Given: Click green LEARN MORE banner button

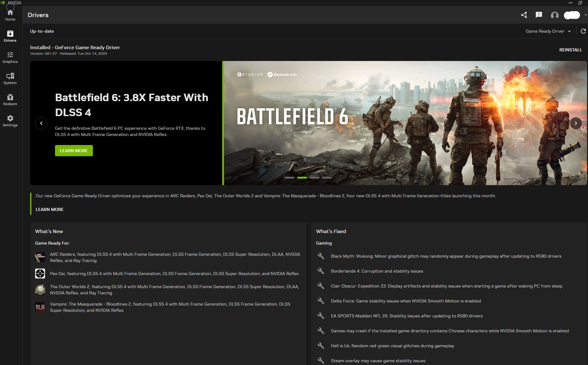Looking at the screenshot, I should coord(74,151).
